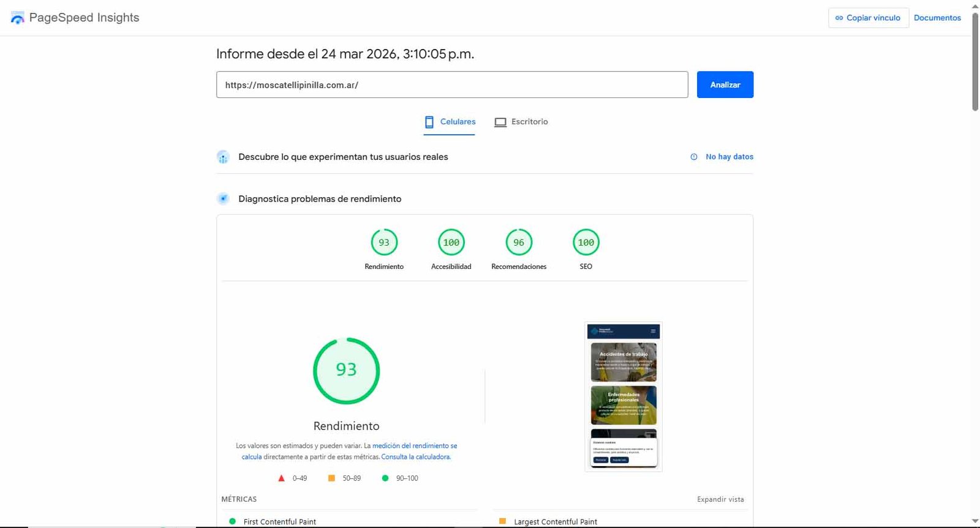Click the Rendimiento label under the large gauge
Viewport: 980px width, 528px height.
click(x=347, y=426)
